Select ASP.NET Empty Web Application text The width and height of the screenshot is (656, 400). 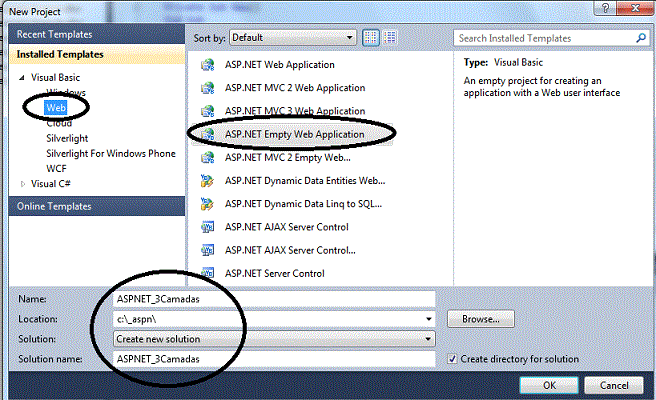(295, 134)
